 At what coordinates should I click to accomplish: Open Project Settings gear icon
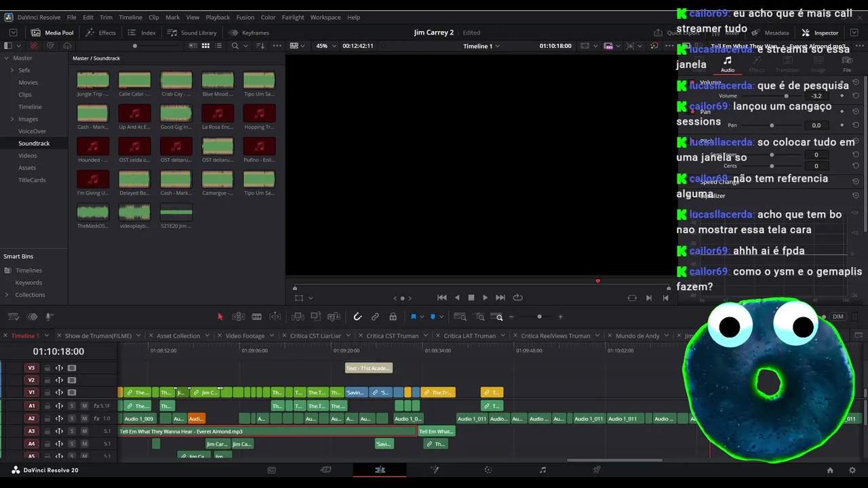852,470
